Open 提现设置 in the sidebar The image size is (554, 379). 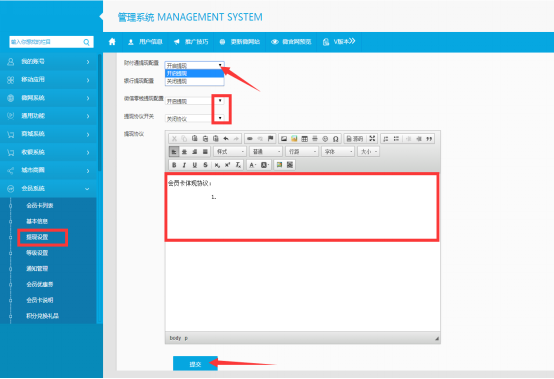tap(37, 237)
